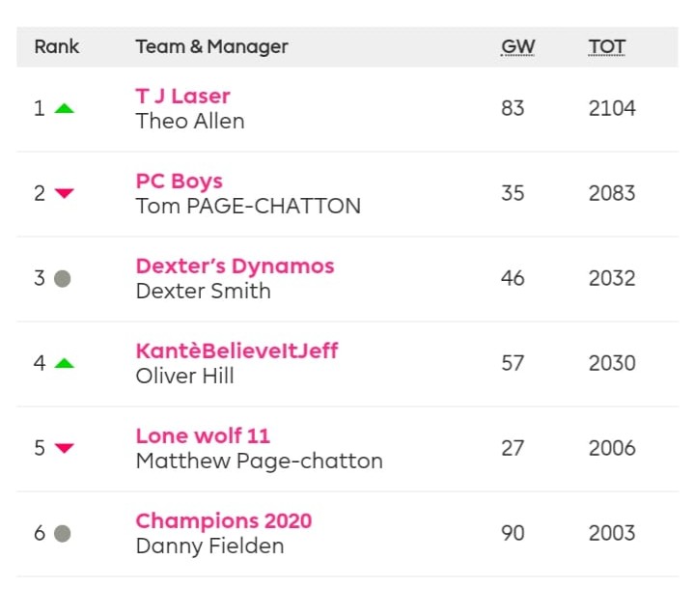694x616 pixels.
Task: View the Dexter's Dynamos team page
Action: (x=235, y=266)
